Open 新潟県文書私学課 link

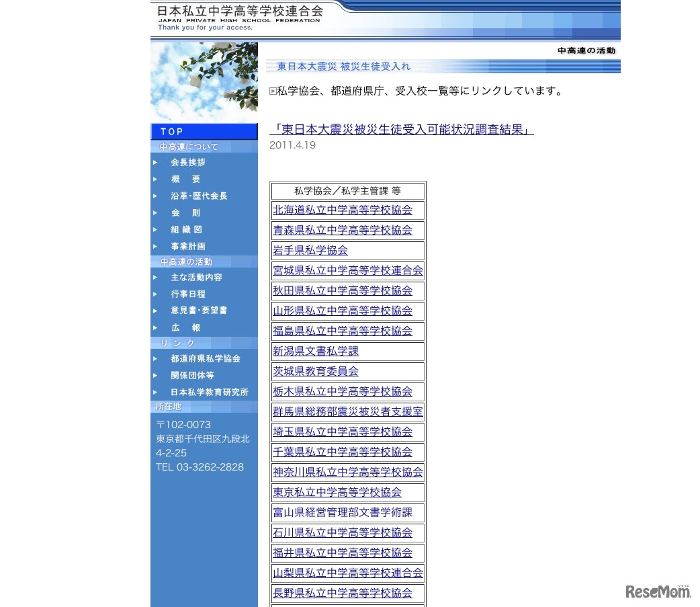click(316, 351)
